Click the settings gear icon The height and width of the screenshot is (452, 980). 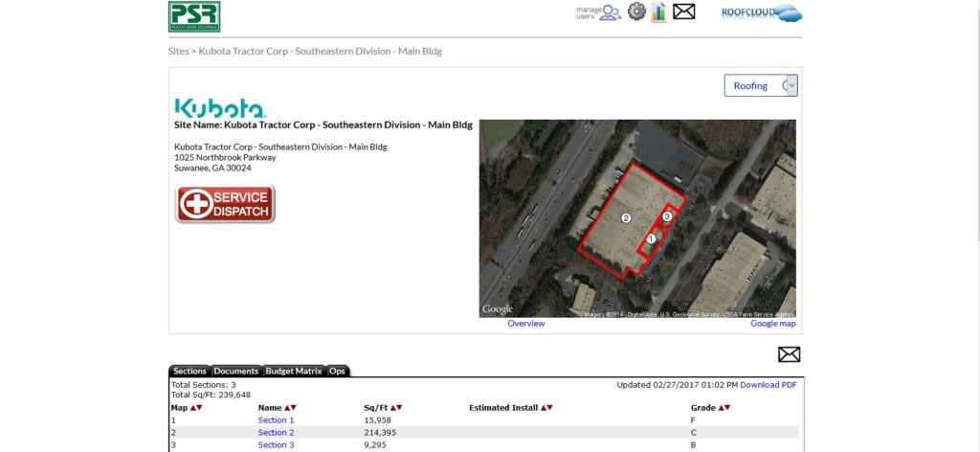636,12
